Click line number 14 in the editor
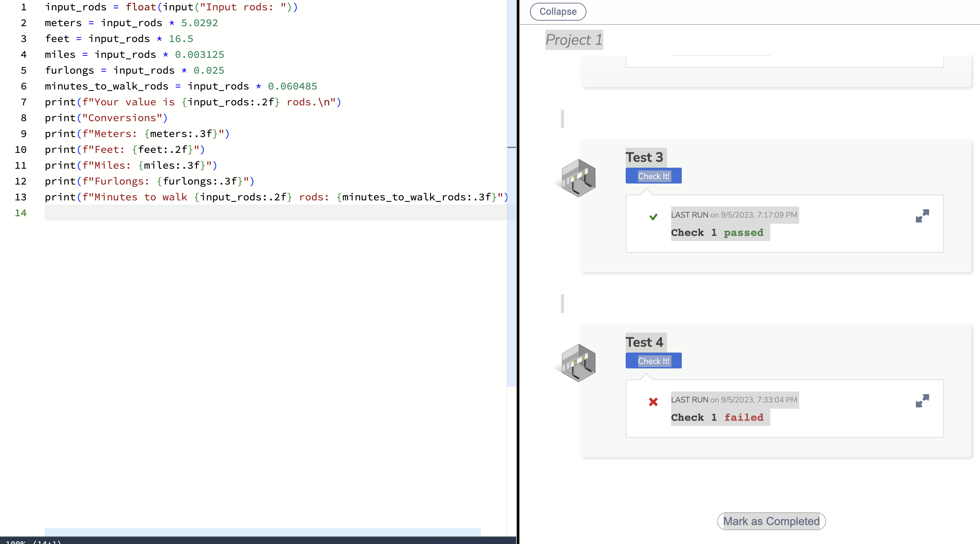The image size is (980, 544). (x=21, y=213)
